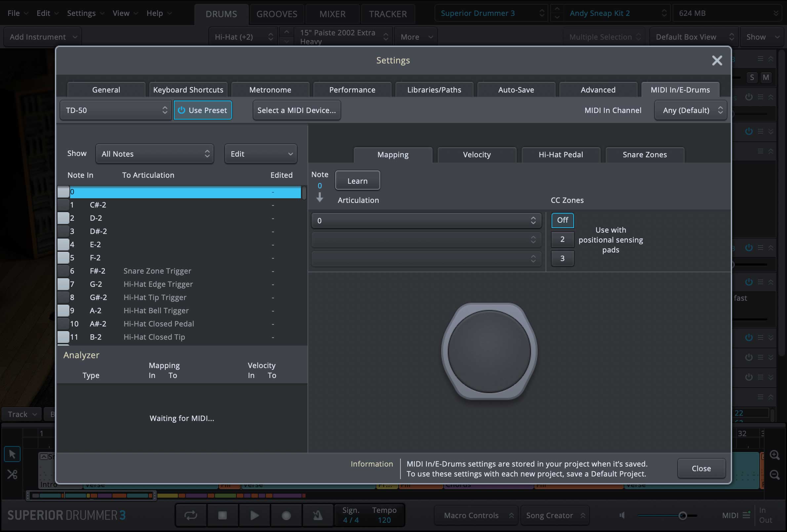Toggle the metronome icon in transport

click(x=317, y=515)
